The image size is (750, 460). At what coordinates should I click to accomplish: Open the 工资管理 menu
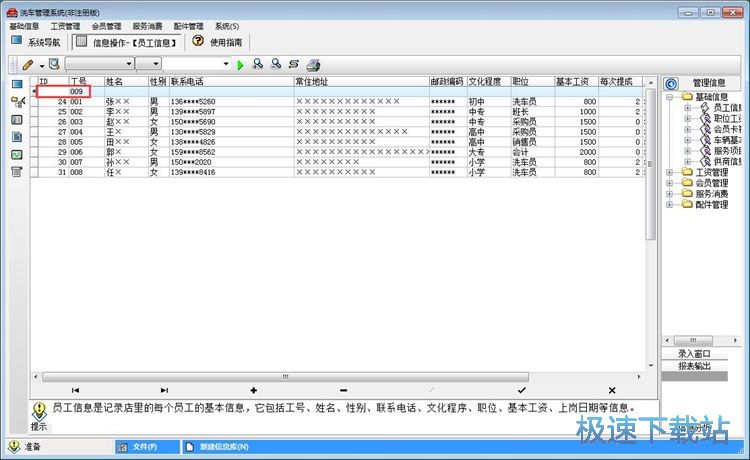(66, 26)
